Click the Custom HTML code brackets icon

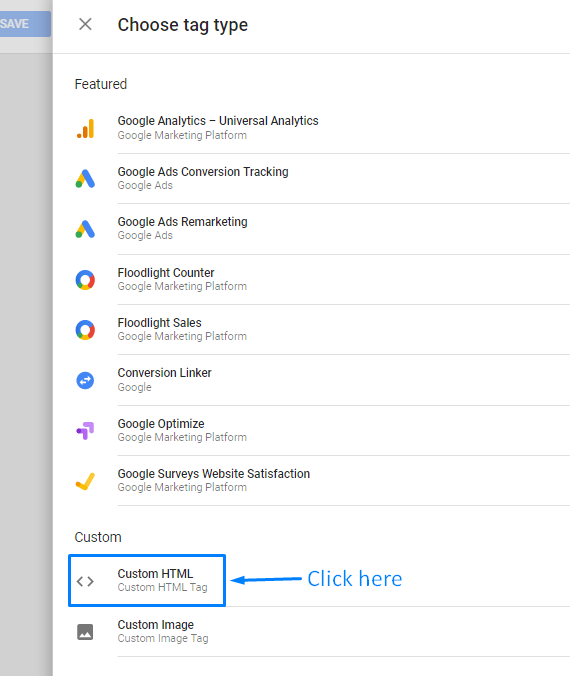(85, 581)
